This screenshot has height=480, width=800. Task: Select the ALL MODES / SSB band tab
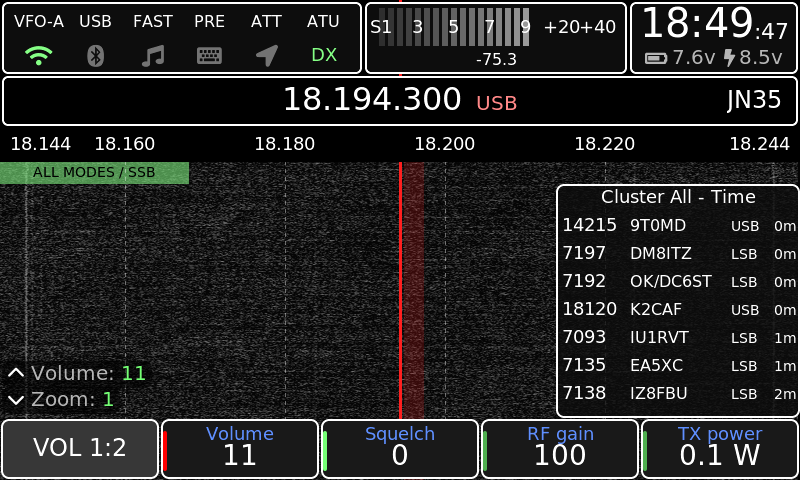94,172
